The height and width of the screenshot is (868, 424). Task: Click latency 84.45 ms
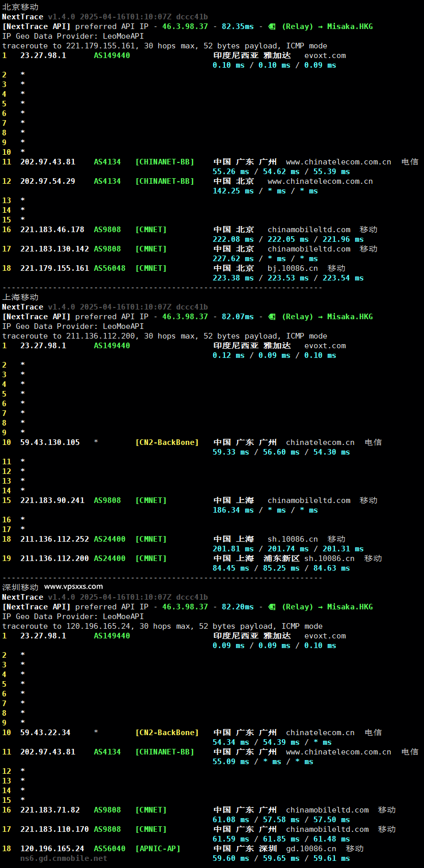pos(231,568)
